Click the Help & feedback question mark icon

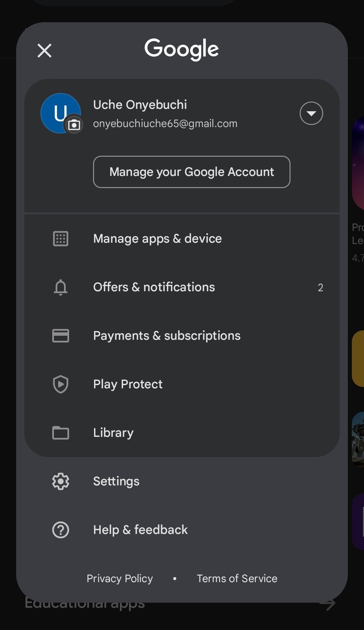pyautogui.click(x=61, y=530)
